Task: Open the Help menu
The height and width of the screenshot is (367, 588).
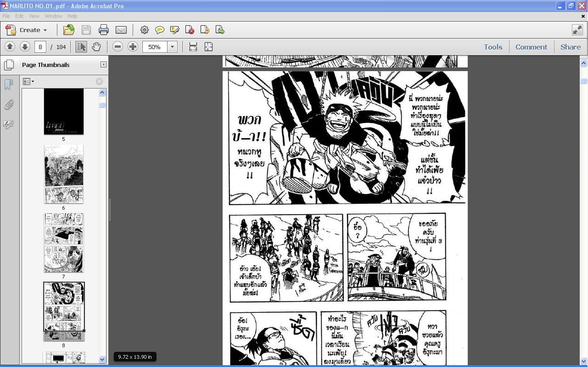Action: (73, 16)
